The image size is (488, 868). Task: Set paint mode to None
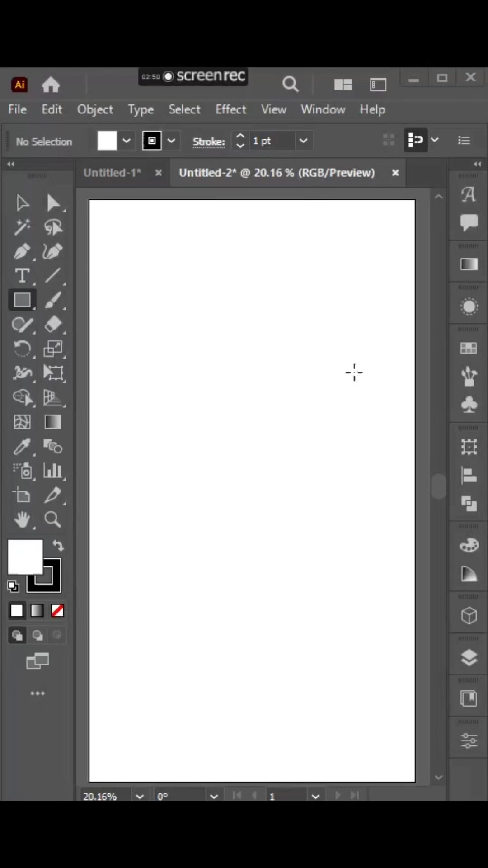[57, 611]
